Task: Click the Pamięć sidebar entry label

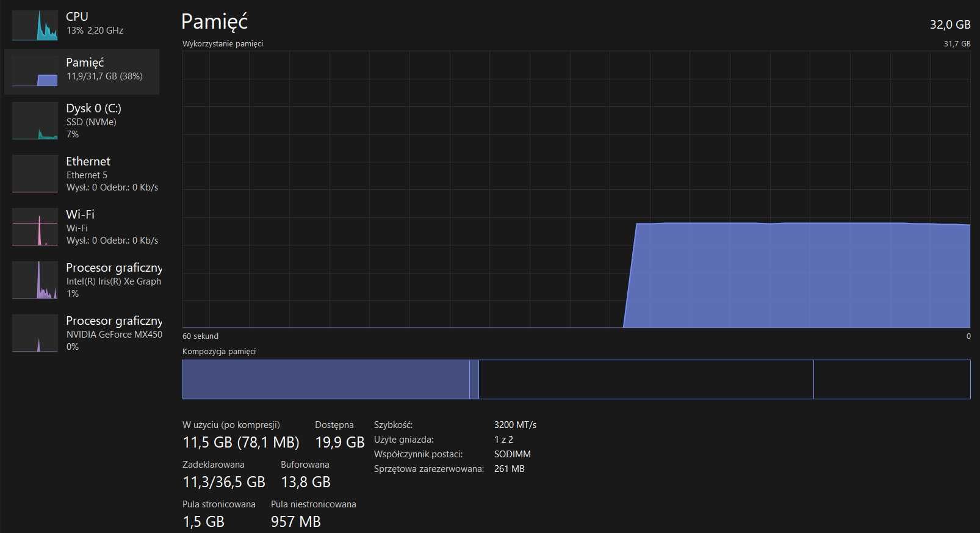Action: pyautogui.click(x=85, y=62)
